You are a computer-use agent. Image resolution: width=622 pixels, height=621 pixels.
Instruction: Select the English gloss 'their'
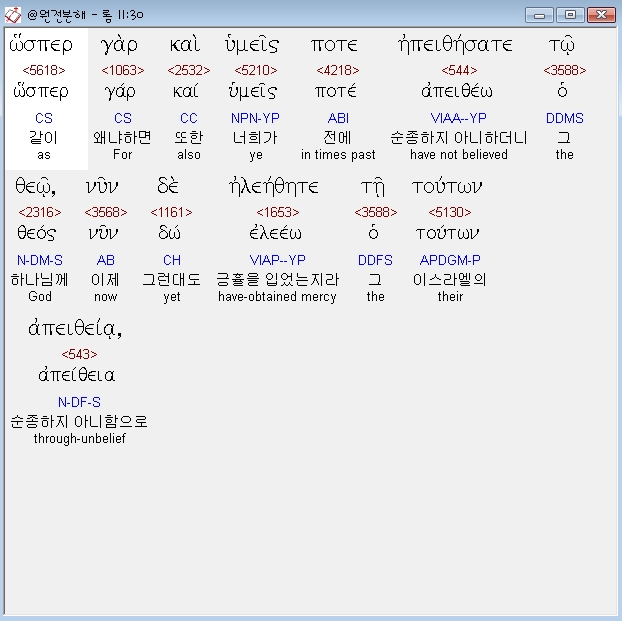click(450, 296)
